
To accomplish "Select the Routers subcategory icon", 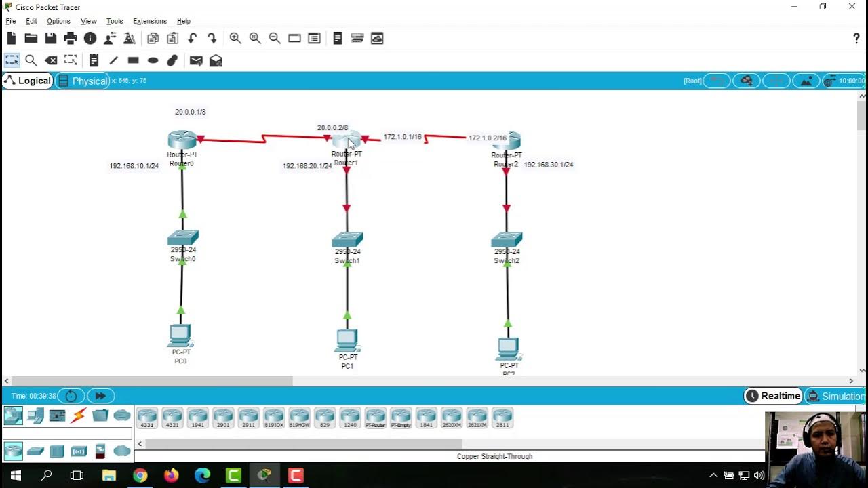I will click(14, 450).
